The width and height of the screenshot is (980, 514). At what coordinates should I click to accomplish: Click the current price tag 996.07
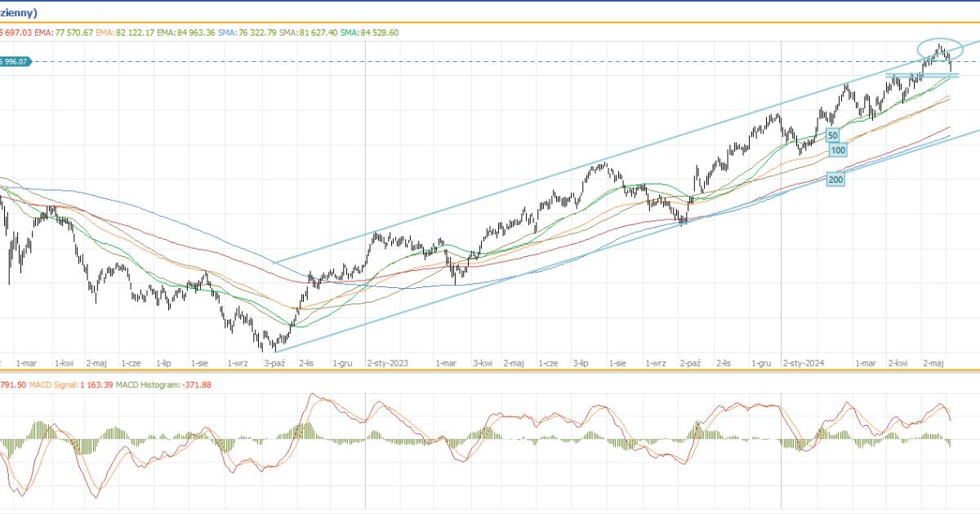click(x=15, y=61)
